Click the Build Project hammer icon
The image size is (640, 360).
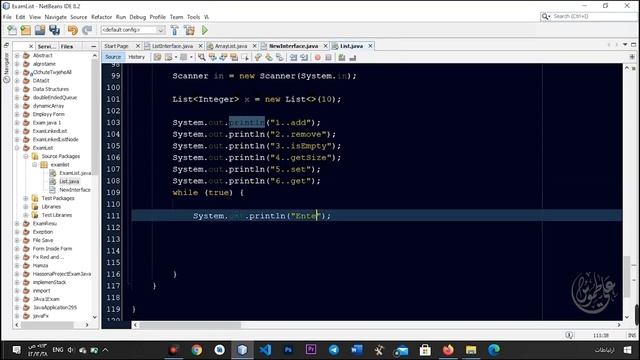(x=175, y=30)
